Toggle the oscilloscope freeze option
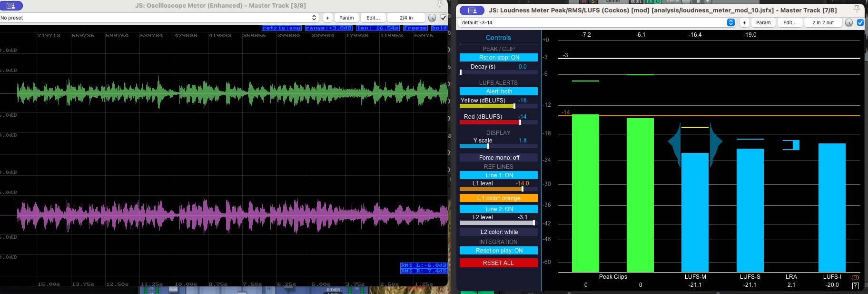Image resolution: width=868 pixels, height=294 pixels. [x=415, y=28]
